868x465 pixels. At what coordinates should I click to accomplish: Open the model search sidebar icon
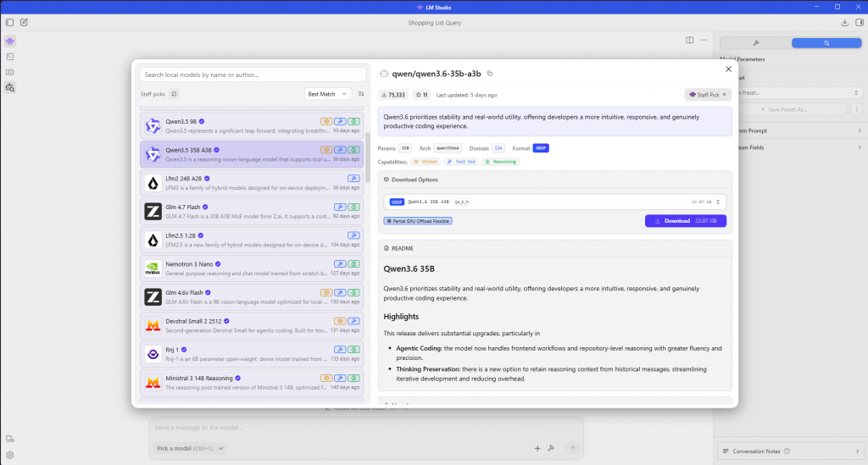click(x=10, y=87)
